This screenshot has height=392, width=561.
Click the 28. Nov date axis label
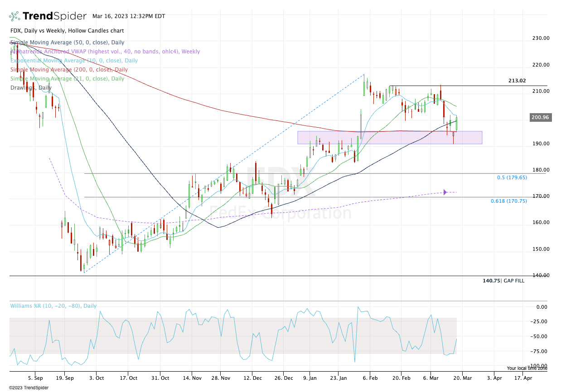[220, 378]
